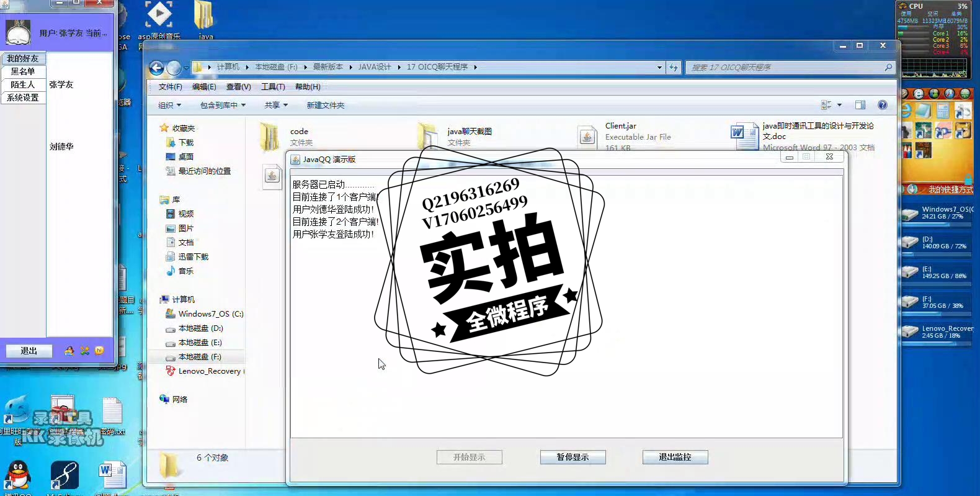Select the Word document icon for java即时通讯工具
Screen dimensions: 980x496
pyautogui.click(x=745, y=137)
